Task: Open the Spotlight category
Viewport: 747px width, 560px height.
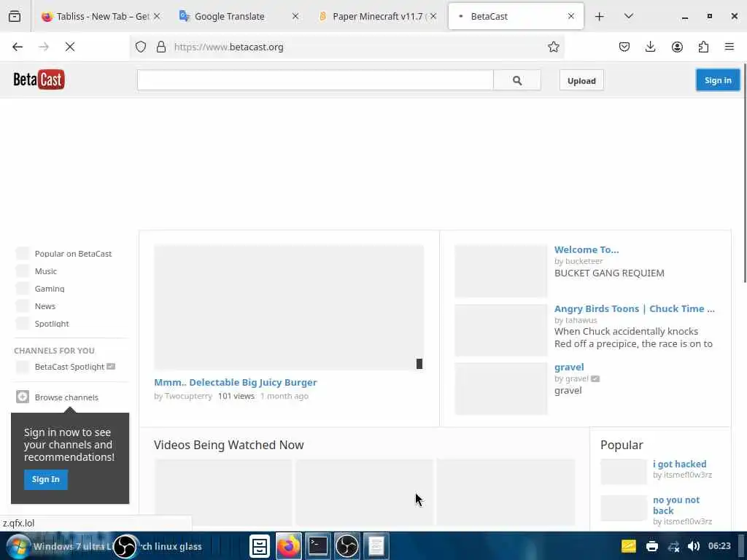Action: pyautogui.click(x=52, y=324)
